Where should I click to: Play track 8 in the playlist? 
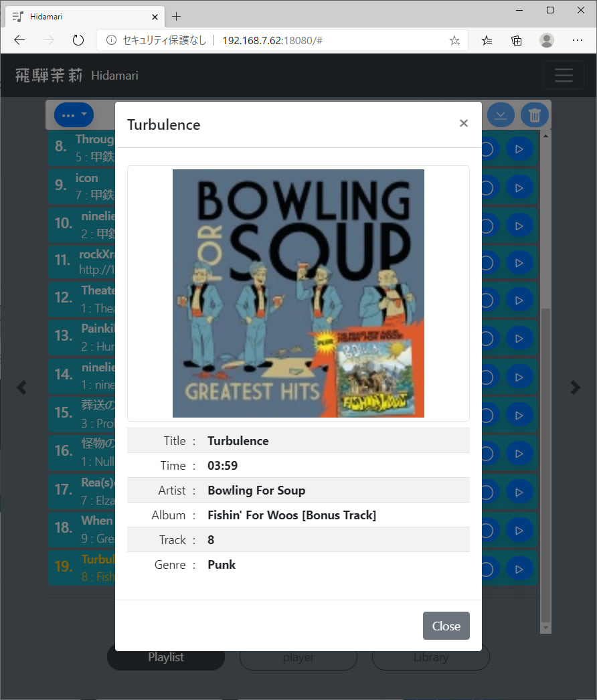pyautogui.click(x=519, y=149)
